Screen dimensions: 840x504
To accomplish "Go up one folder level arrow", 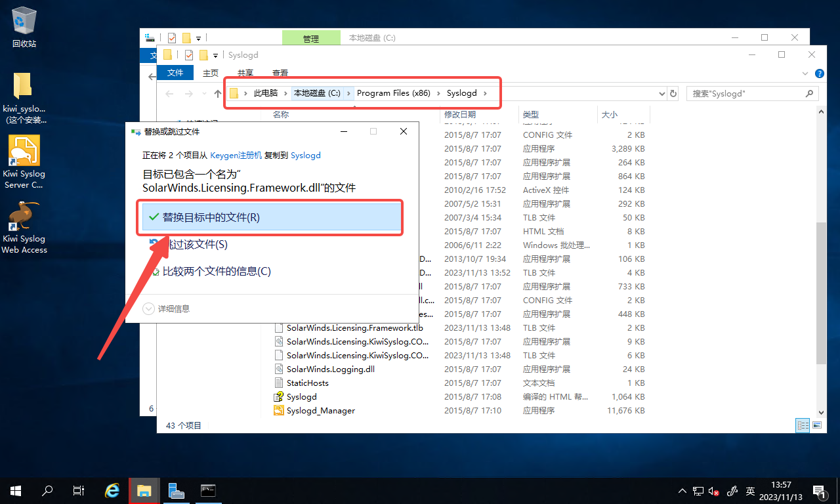I will 218,94.
